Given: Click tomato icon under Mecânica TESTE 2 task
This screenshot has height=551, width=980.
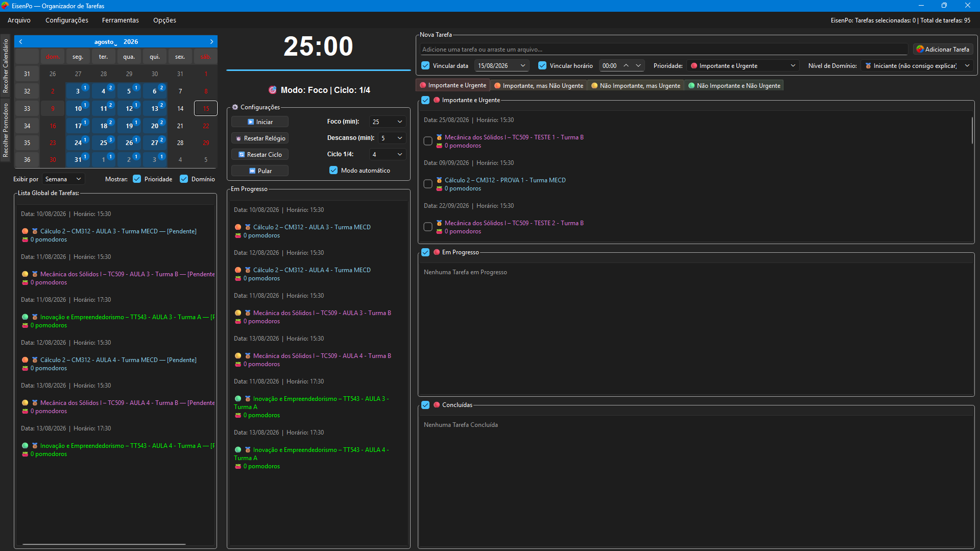Looking at the screenshot, I should [439, 231].
